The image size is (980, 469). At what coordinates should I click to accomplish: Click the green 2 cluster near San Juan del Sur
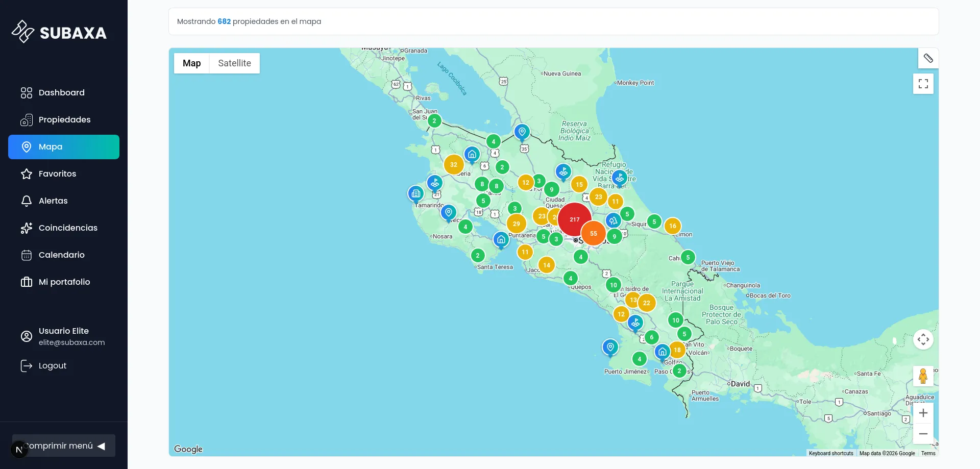click(x=434, y=121)
